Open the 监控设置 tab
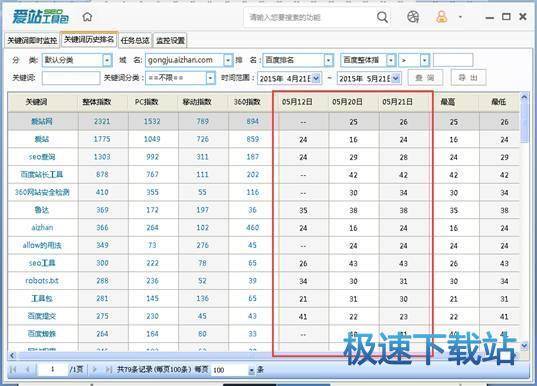This screenshot has width=537, height=386. tap(170, 40)
